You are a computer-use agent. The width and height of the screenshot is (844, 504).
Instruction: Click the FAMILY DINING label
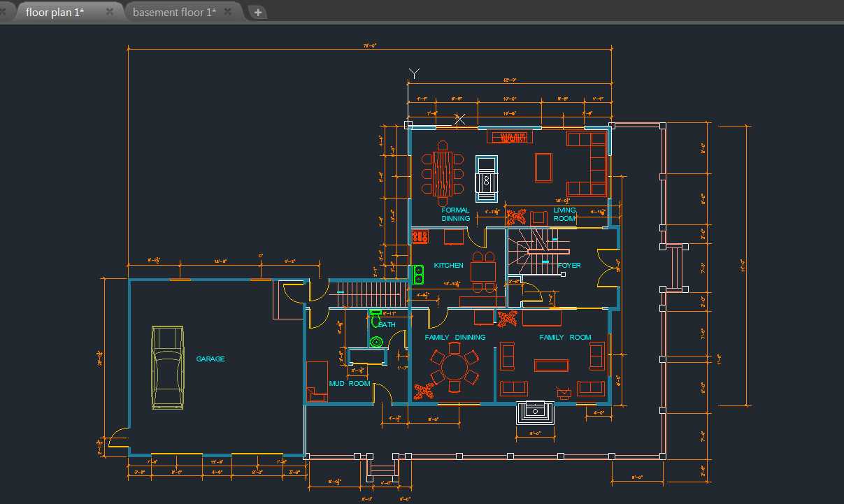[x=455, y=337]
